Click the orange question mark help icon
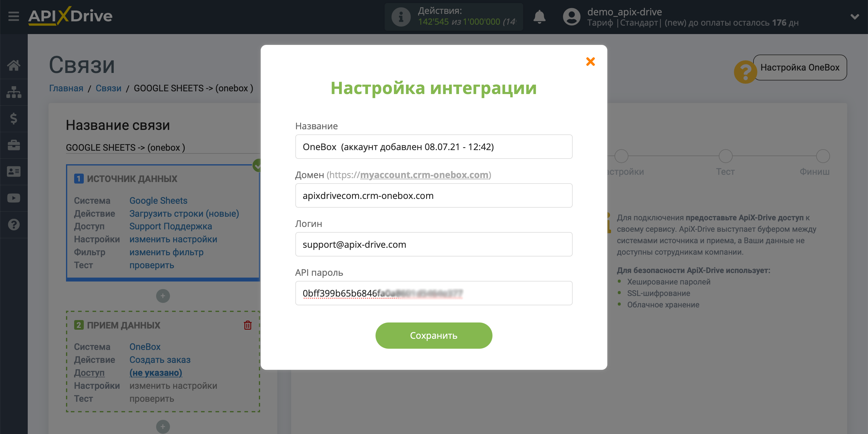This screenshot has height=434, width=868. pyautogui.click(x=745, y=72)
